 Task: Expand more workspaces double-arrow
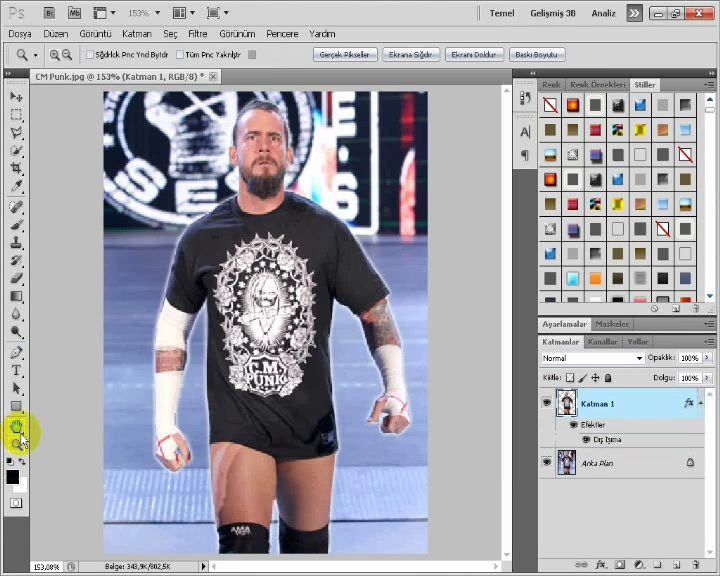pyautogui.click(x=634, y=13)
